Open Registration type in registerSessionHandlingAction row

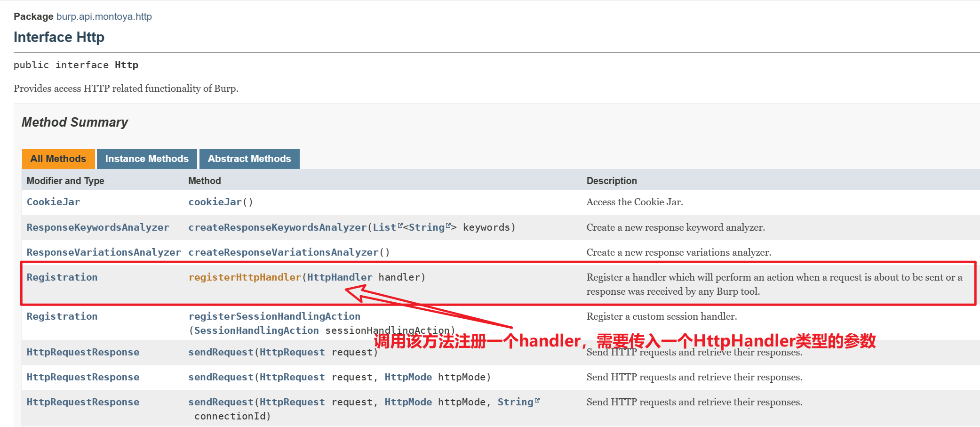(x=62, y=316)
